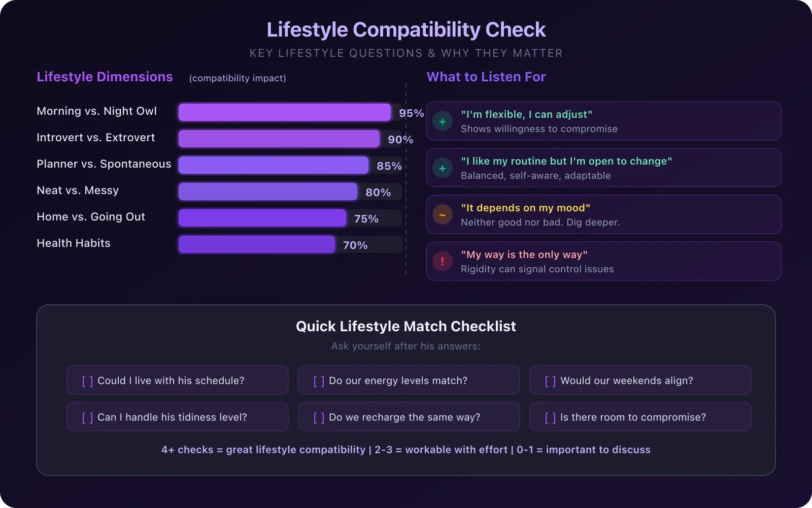The height and width of the screenshot is (508, 812).
Task: Check "Would our weekends align?" item
Action: 551,381
